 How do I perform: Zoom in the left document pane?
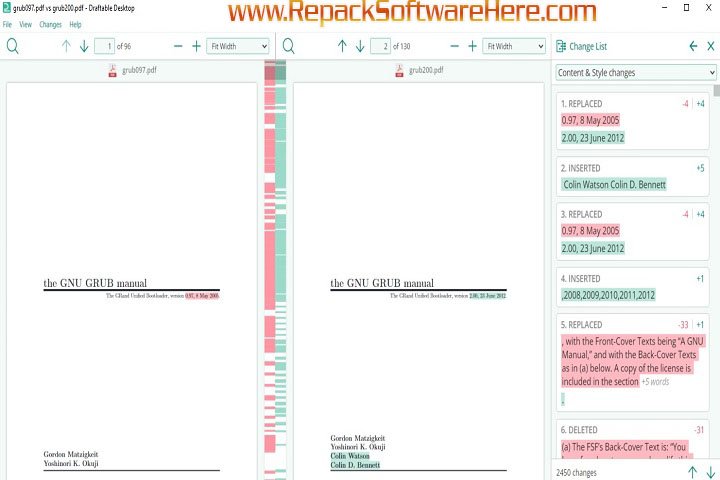pos(196,46)
